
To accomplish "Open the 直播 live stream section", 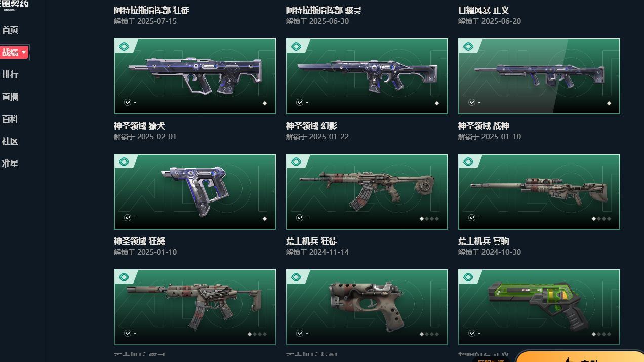I will [x=10, y=97].
